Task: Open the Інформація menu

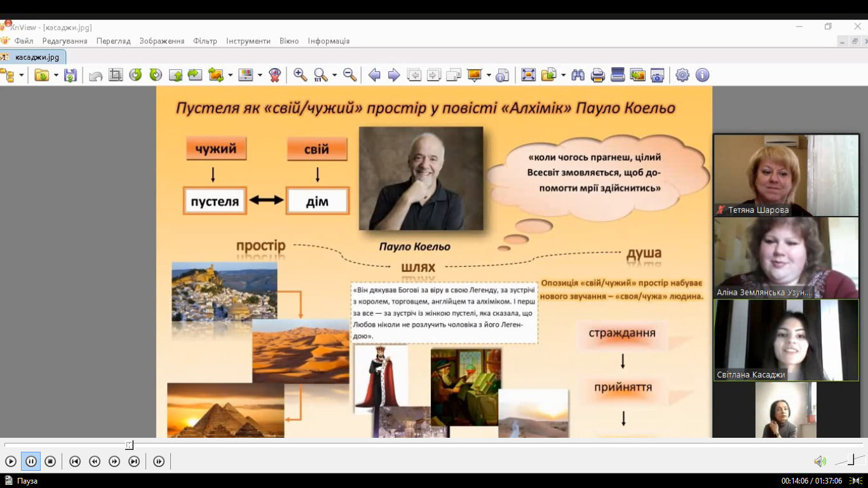Action: pyautogui.click(x=329, y=41)
